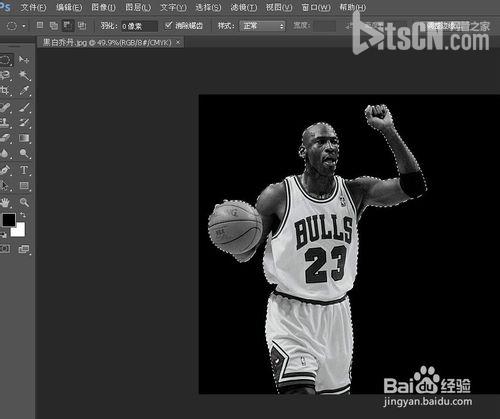500x419 pixels.
Task: Select the Horizontal Type tool
Action: click(x=24, y=170)
